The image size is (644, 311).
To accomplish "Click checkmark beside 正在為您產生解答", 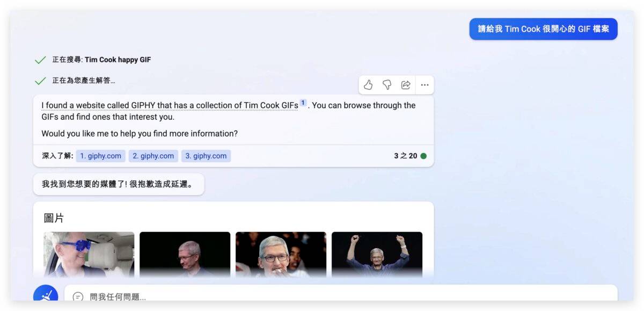I will click(40, 81).
